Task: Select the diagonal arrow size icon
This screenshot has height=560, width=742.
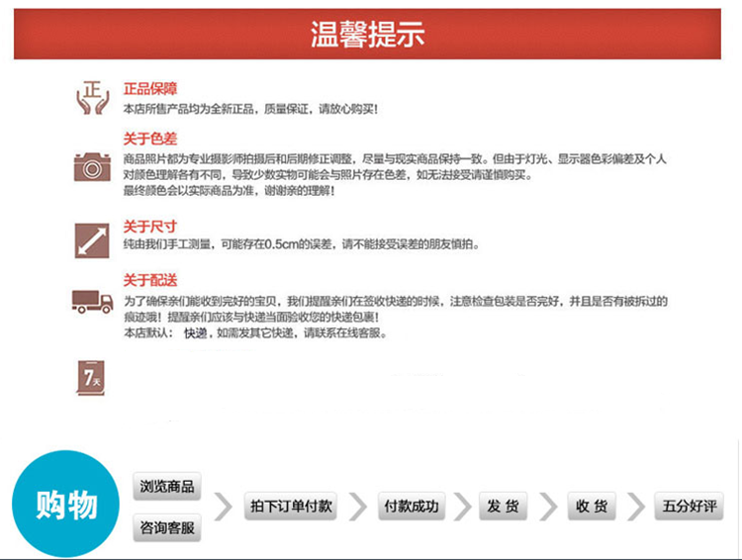Action: (92, 240)
